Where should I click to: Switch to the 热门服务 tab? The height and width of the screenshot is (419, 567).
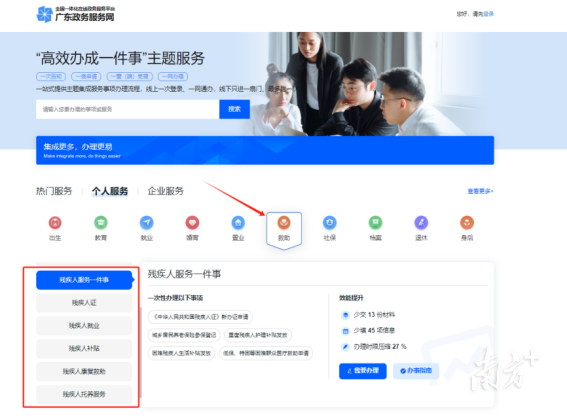point(54,191)
